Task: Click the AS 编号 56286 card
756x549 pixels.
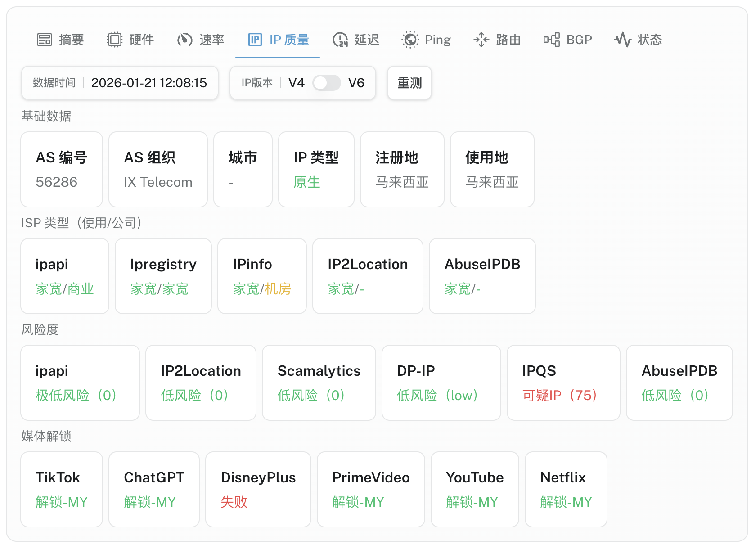Action: pyautogui.click(x=62, y=169)
